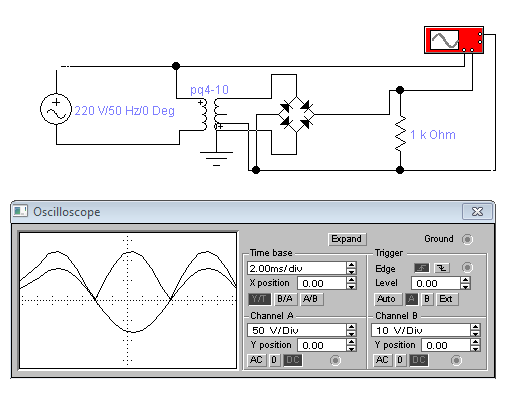Decrease Channel B Y position
This screenshot has width=522, height=400.
pos(475,348)
